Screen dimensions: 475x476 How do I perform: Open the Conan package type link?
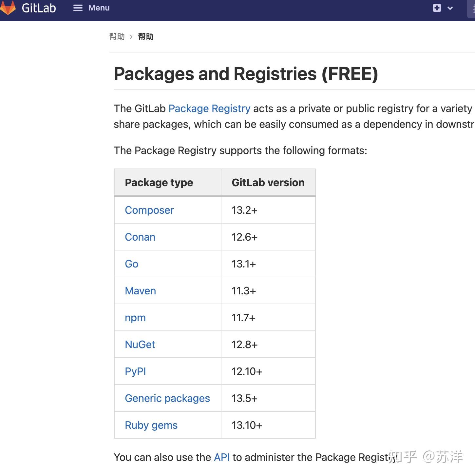pos(140,237)
